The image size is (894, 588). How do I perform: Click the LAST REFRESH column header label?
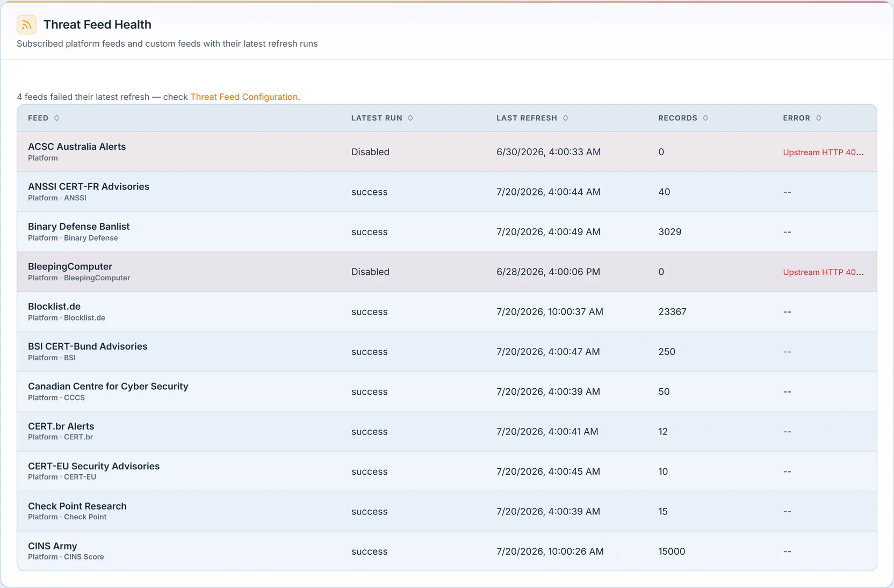(x=527, y=118)
